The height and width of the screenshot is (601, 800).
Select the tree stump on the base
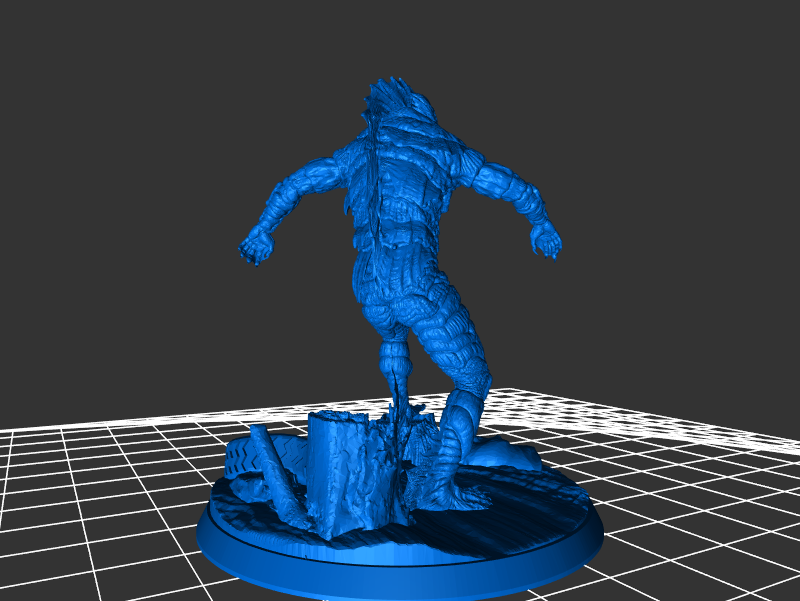tap(342, 470)
